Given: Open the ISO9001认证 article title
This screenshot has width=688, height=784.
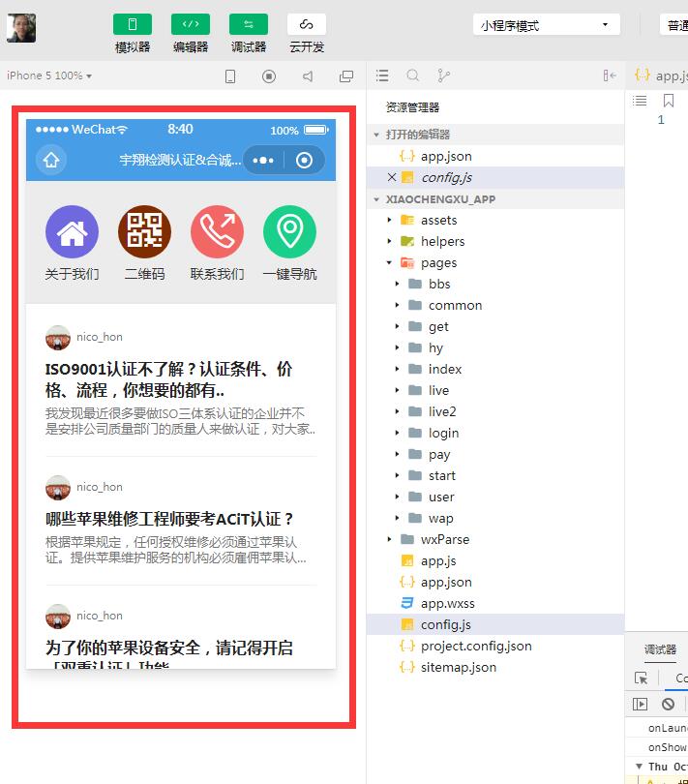Looking at the screenshot, I should tap(169, 379).
